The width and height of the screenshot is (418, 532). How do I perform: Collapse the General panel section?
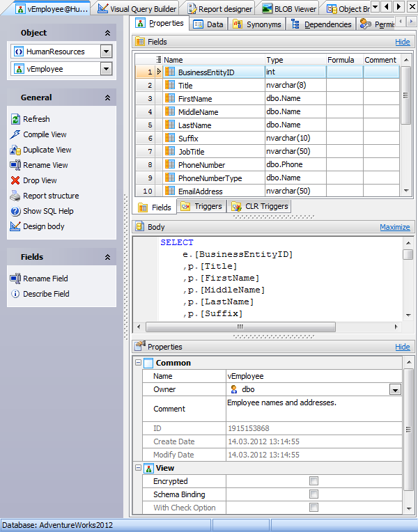tap(107, 98)
